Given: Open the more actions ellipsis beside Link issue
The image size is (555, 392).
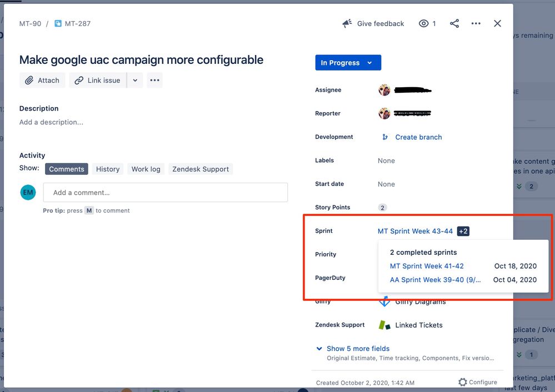Looking at the screenshot, I should coord(154,81).
